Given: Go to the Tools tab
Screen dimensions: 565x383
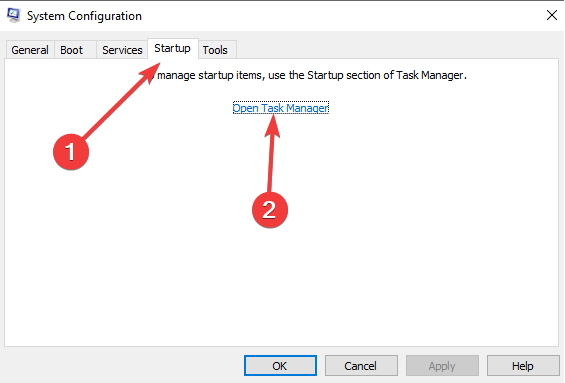Looking at the screenshot, I should coord(215,50).
